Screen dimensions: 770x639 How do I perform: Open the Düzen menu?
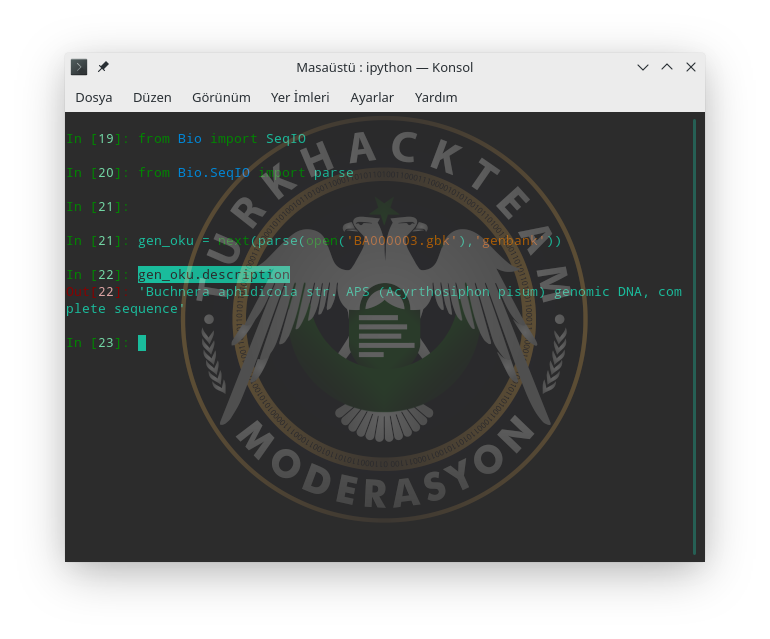tap(152, 97)
